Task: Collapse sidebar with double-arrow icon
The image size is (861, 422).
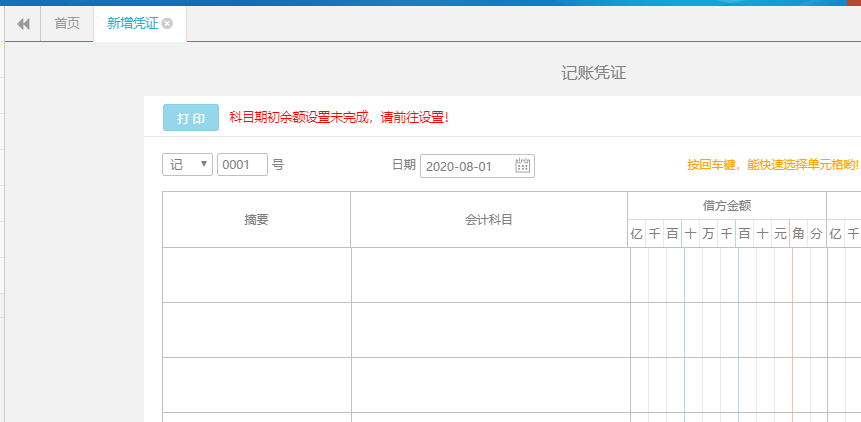Action: point(23,24)
